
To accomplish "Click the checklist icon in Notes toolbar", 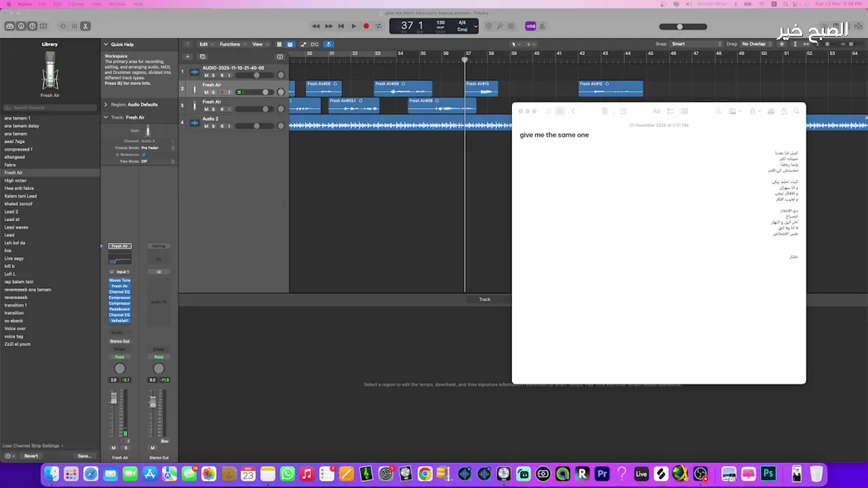I will [670, 111].
